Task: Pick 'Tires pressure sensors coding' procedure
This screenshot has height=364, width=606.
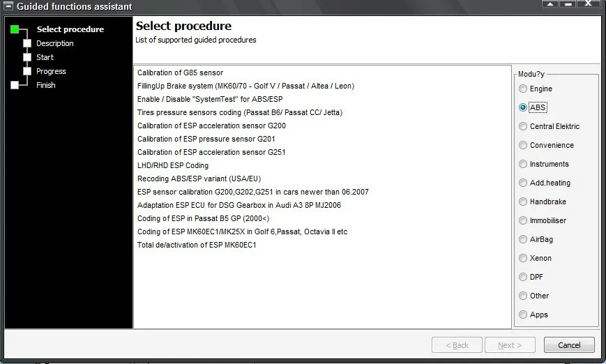Action: coord(240,112)
